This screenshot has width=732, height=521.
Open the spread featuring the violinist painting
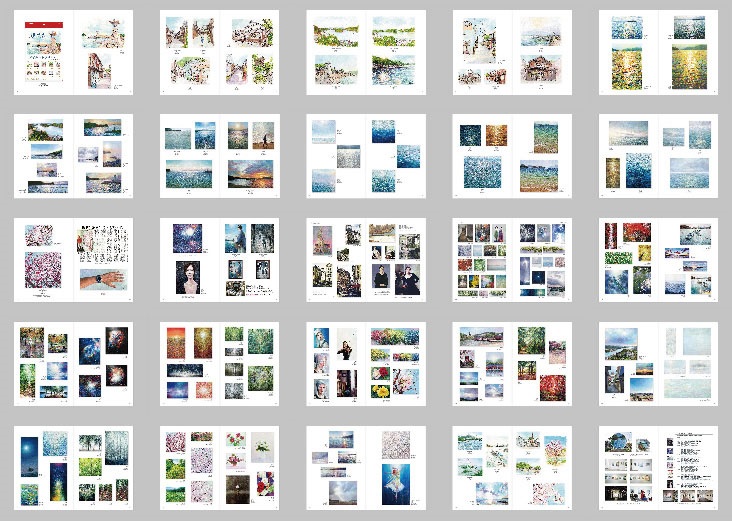click(x=366, y=364)
